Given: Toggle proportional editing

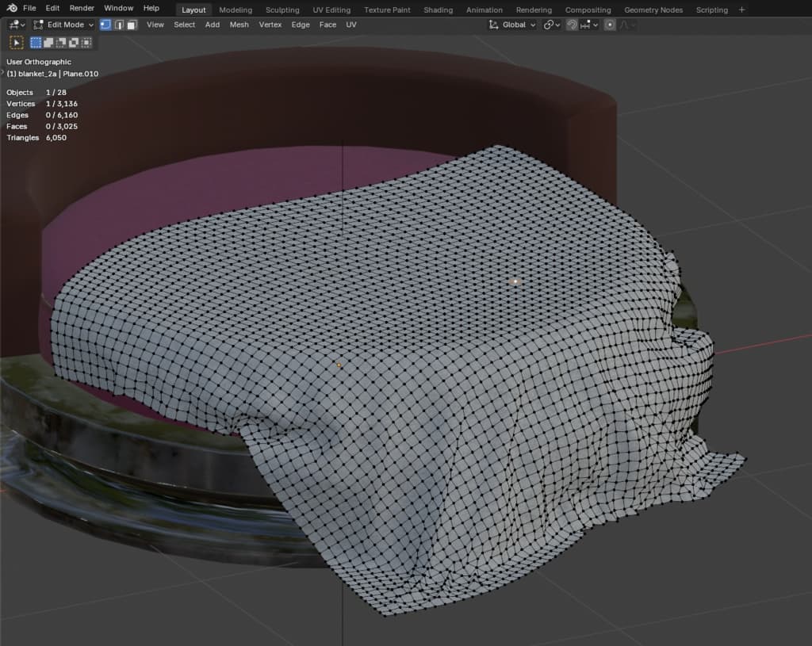Looking at the screenshot, I should 610,25.
